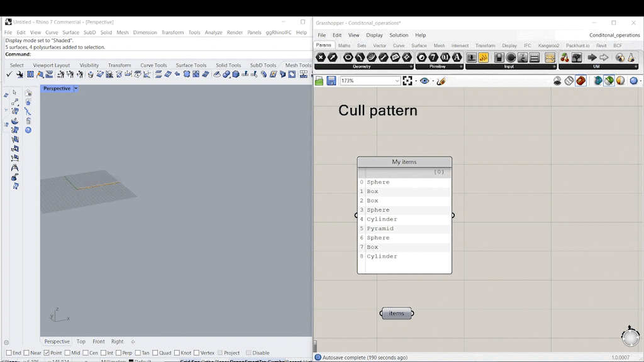
Task: Select the Integer '7' parameter icon
Action: pyautogui.click(x=433, y=57)
